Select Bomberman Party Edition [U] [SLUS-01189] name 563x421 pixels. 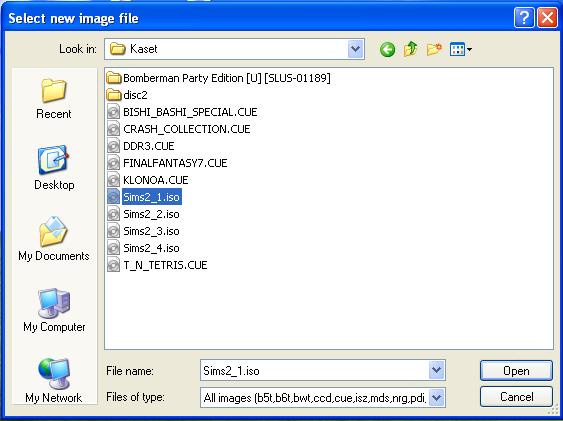click(x=227, y=78)
